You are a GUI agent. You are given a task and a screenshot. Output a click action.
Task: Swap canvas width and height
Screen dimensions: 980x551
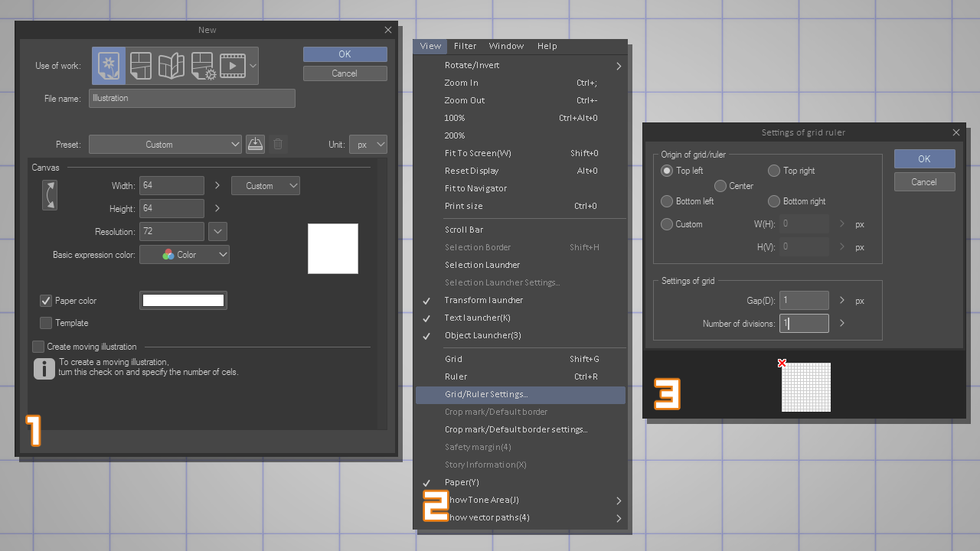(x=49, y=195)
